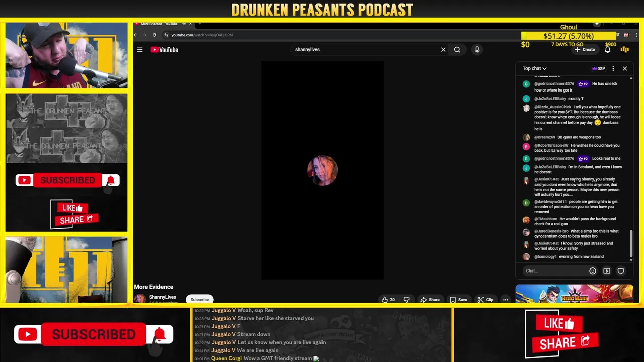
Task: Open the Create upload menu
Action: 585,50
